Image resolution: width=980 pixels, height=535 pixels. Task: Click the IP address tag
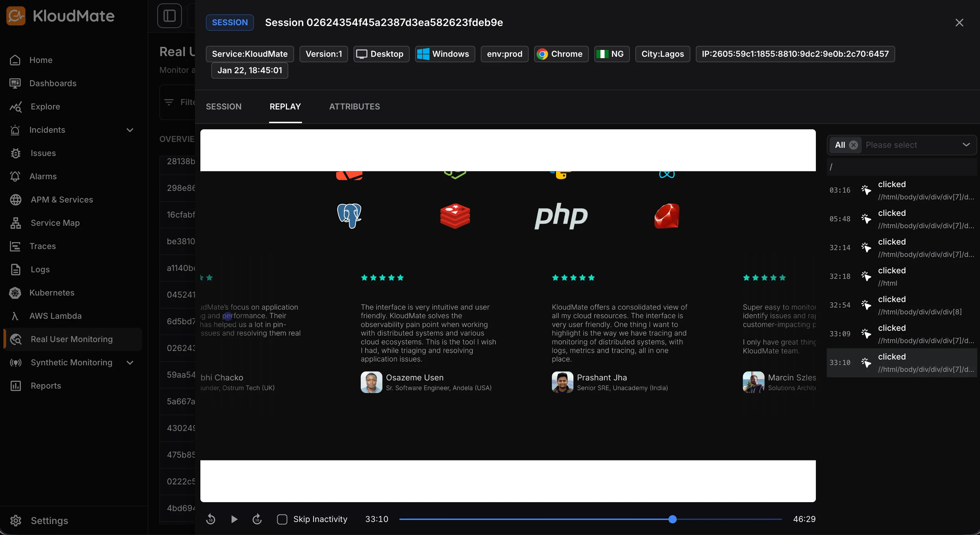click(795, 54)
